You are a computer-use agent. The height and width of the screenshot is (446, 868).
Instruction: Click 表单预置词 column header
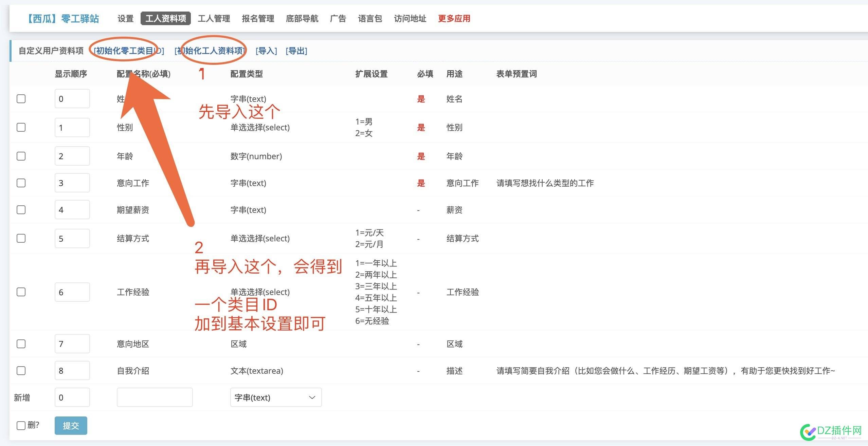point(517,74)
